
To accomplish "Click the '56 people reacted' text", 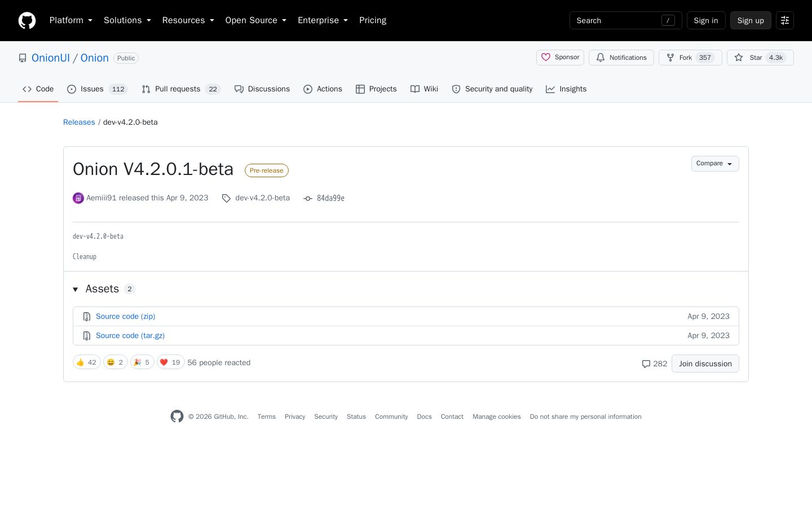I will coord(219,363).
